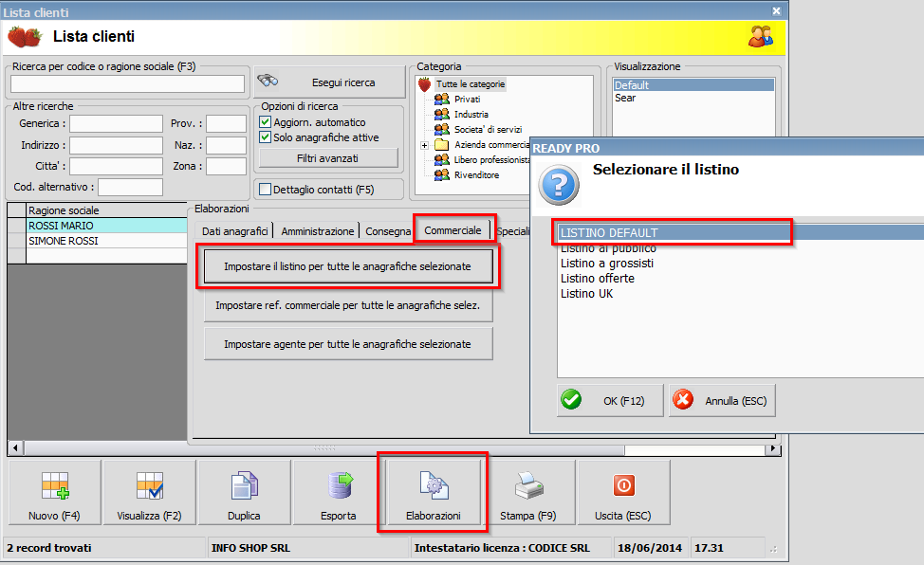Confirm with green check OK (F12)
The image size is (924, 565).
(x=610, y=401)
